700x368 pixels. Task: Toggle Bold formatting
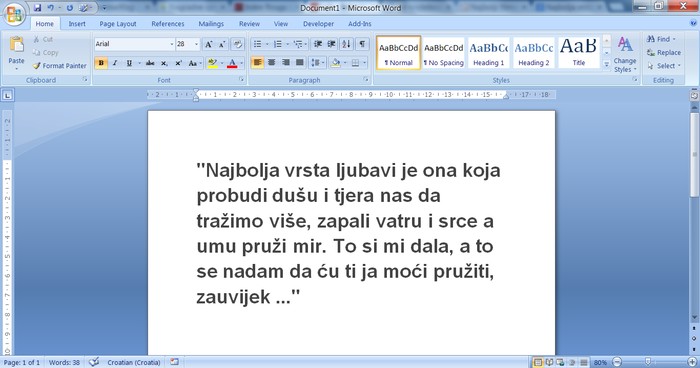101,63
